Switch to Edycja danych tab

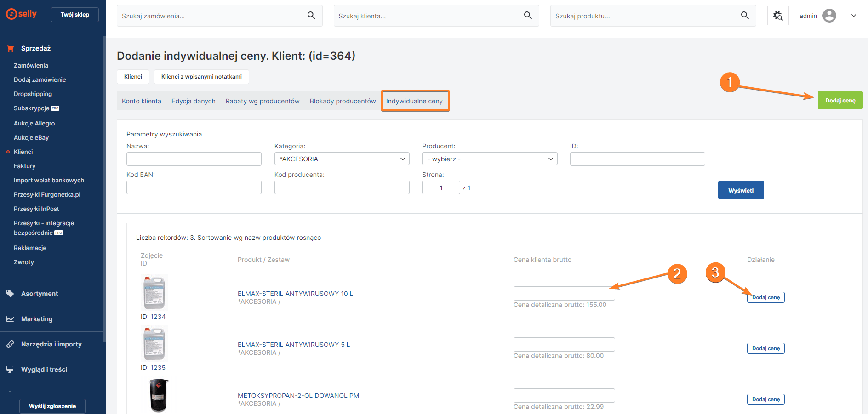[x=193, y=101]
